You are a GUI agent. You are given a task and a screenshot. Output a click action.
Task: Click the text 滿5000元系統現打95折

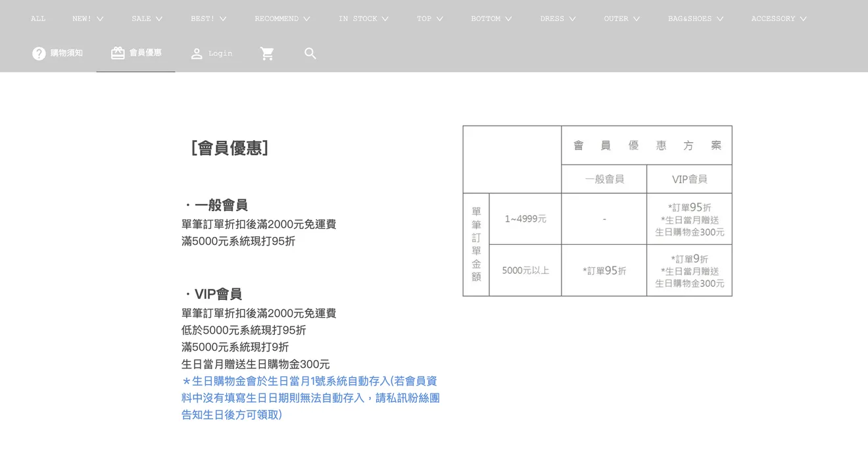click(239, 241)
